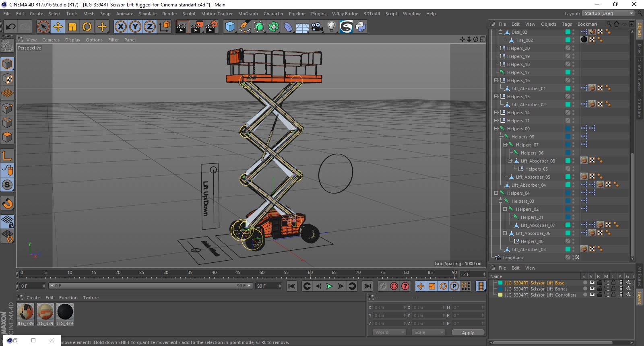Add a Camera object
The image size is (644, 346).
coord(317,27)
